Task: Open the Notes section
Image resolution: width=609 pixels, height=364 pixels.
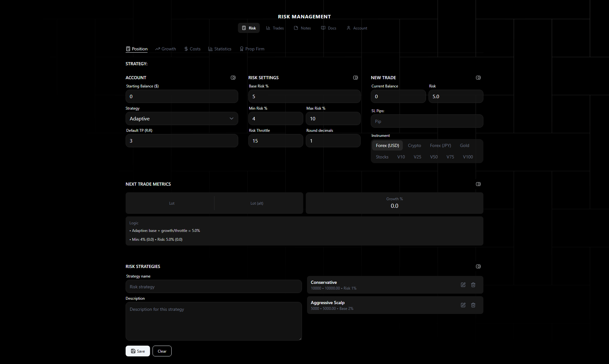Action: coord(302,28)
